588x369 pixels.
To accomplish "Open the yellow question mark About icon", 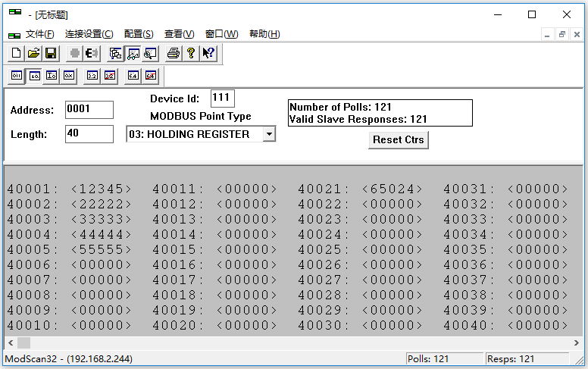I will (x=191, y=53).
